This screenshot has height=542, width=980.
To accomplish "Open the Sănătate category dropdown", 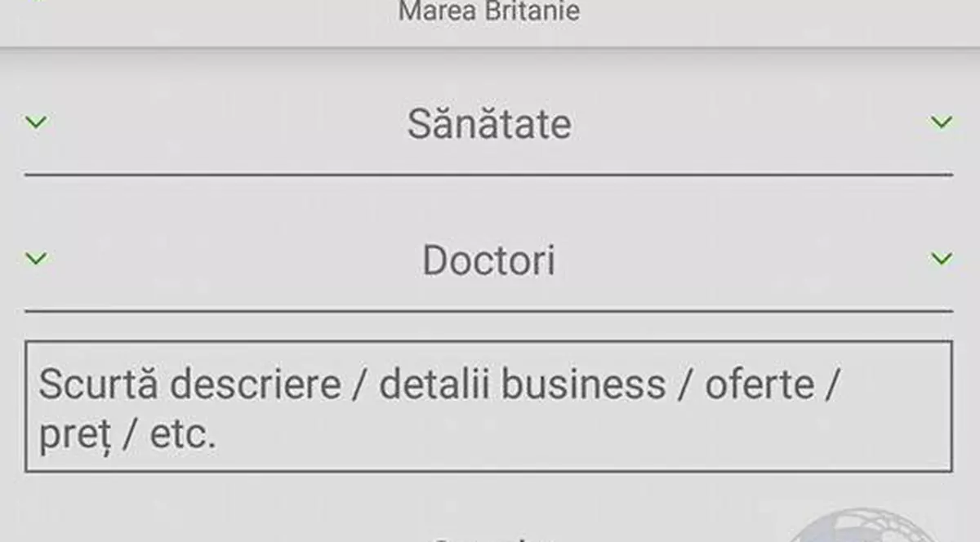I will 488,125.
